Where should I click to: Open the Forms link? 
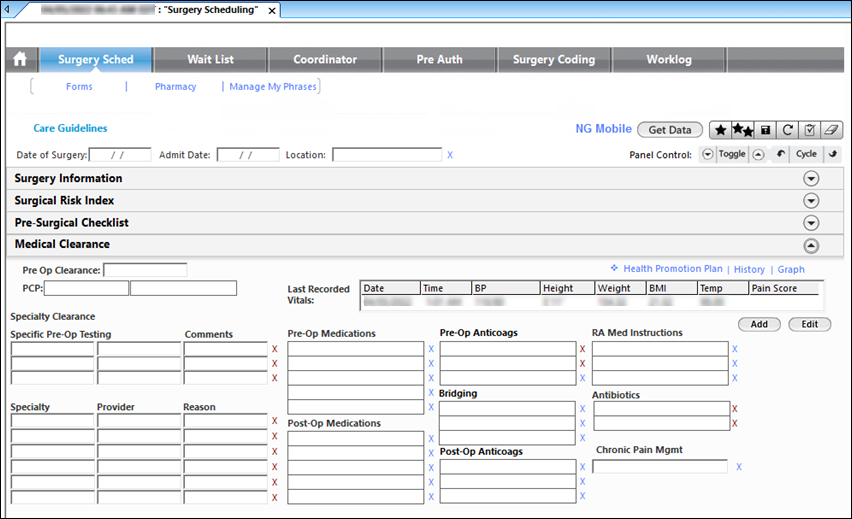pyautogui.click(x=79, y=86)
